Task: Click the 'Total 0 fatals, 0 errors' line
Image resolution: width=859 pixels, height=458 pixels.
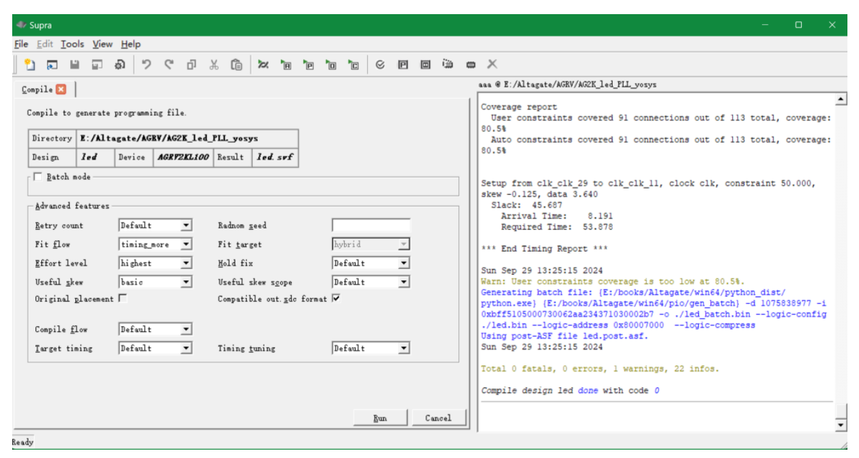Action: pos(600,369)
